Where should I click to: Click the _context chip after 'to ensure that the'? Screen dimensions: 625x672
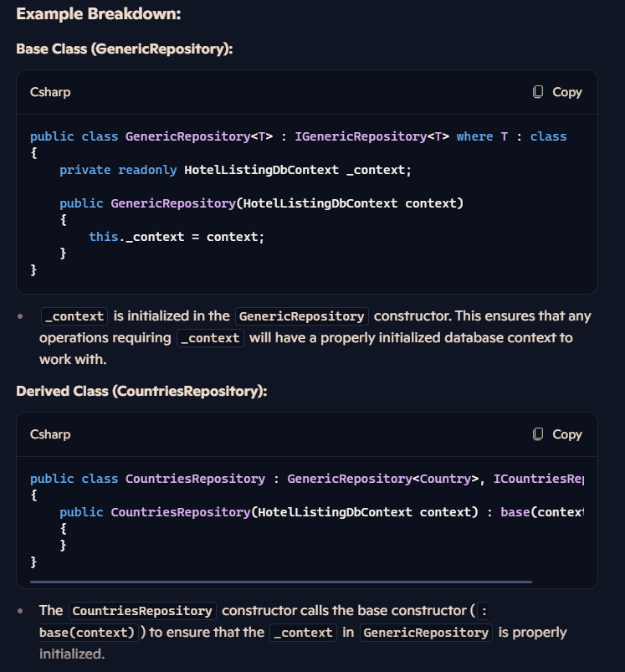pos(303,633)
